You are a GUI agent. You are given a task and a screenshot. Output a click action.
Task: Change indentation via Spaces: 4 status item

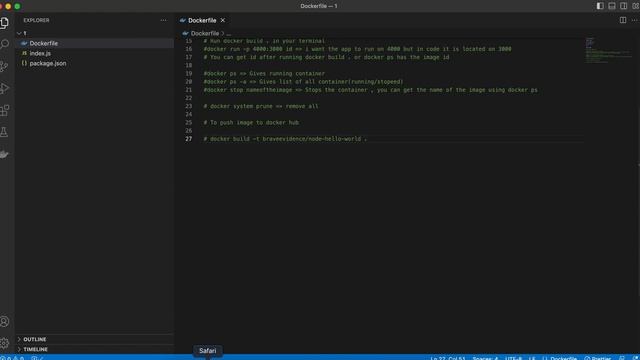(485, 358)
